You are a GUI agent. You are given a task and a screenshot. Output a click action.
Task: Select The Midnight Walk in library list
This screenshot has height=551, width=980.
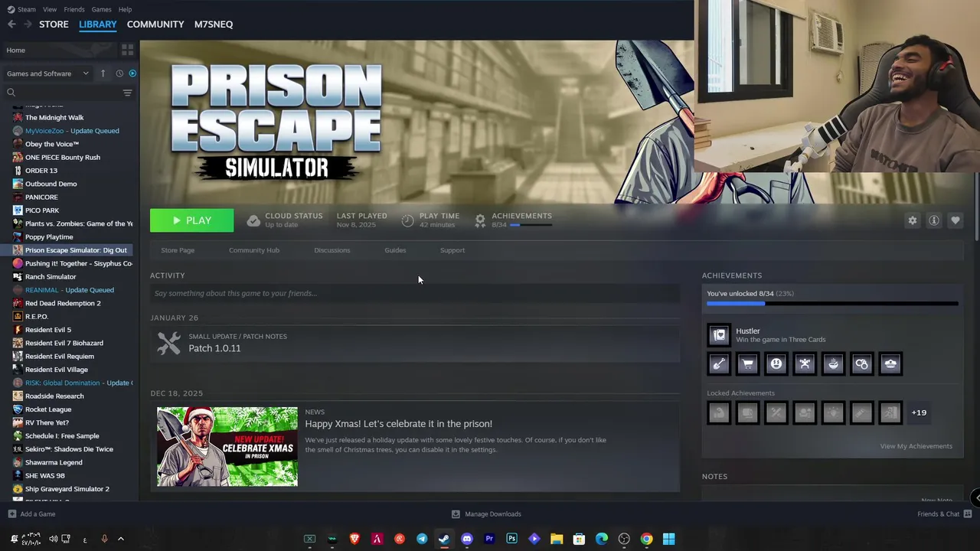(x=54, y=118)
